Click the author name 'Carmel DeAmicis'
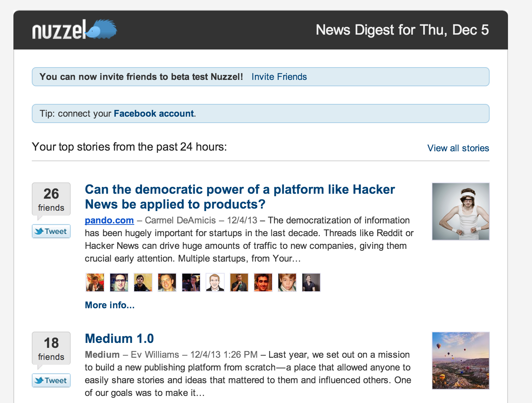 click(x=180, y=220)
